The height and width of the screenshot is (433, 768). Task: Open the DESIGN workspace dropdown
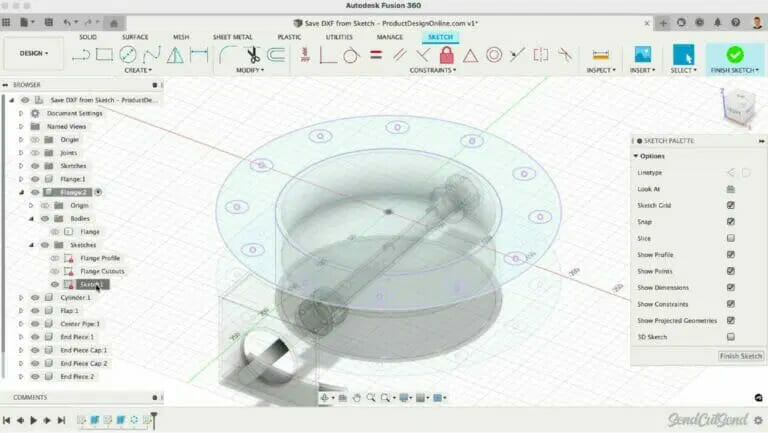pyautogui.click(x=34, y=53)
